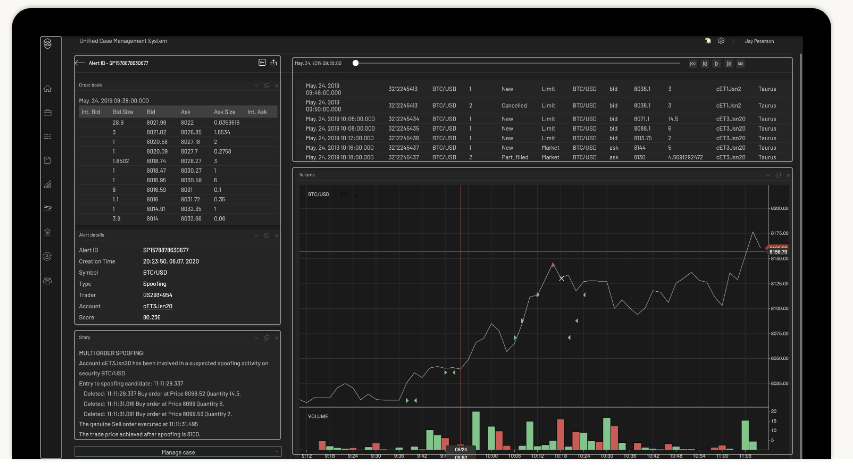
Task: Step forward one event in replay
Action: (x=728, y=64)
